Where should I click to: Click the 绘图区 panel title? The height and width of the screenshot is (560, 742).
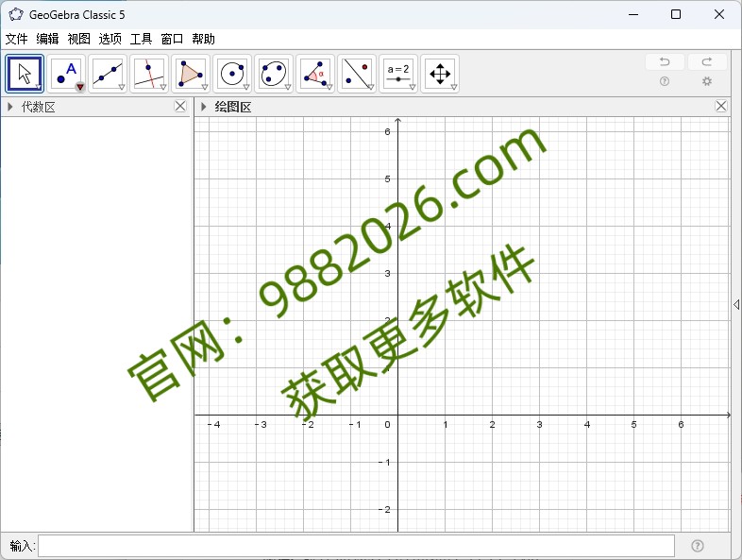(233, 107)
